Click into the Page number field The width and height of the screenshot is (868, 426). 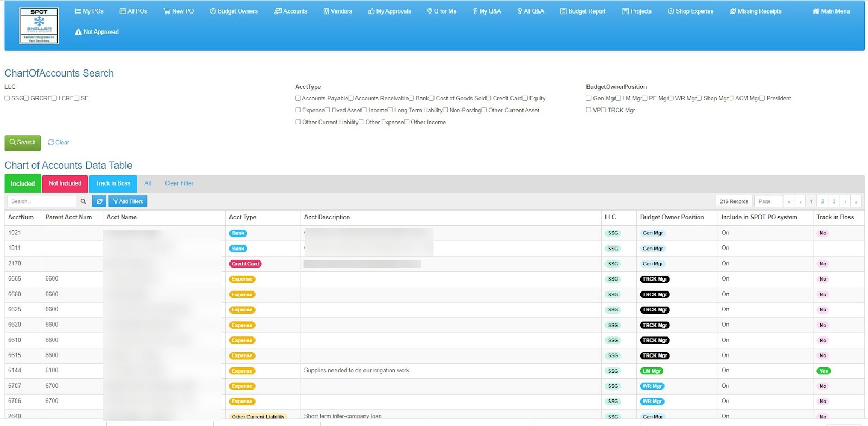click(x=768, y=201)
